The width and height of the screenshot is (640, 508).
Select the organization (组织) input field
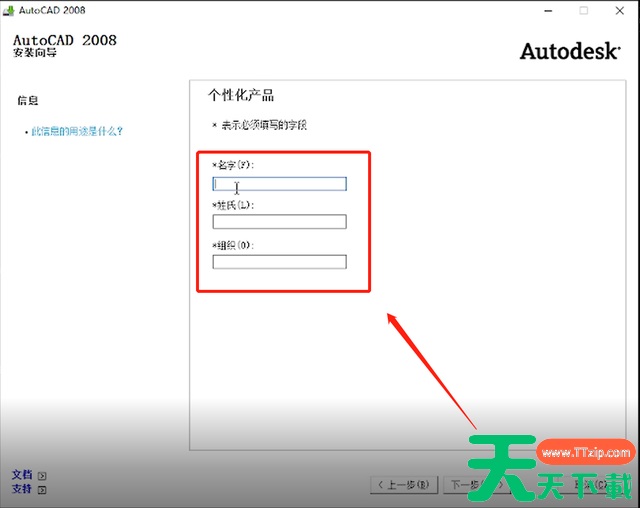279,262
